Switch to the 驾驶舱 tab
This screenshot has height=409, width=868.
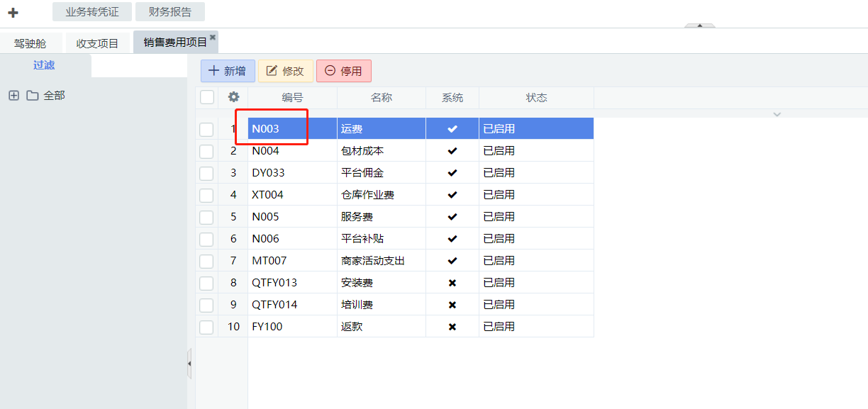30,43
